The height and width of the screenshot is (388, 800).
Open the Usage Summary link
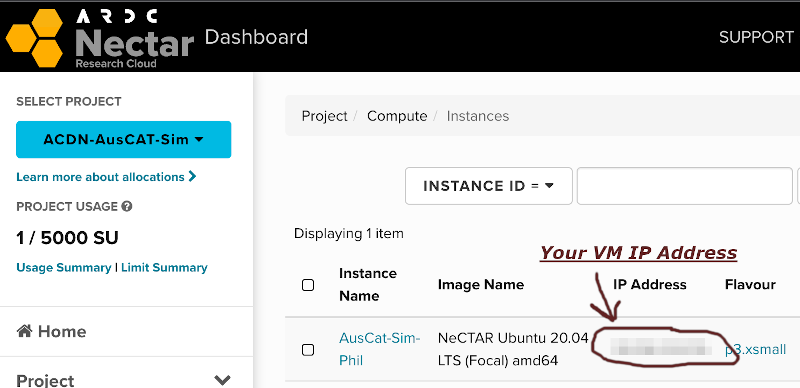[64, 268]
